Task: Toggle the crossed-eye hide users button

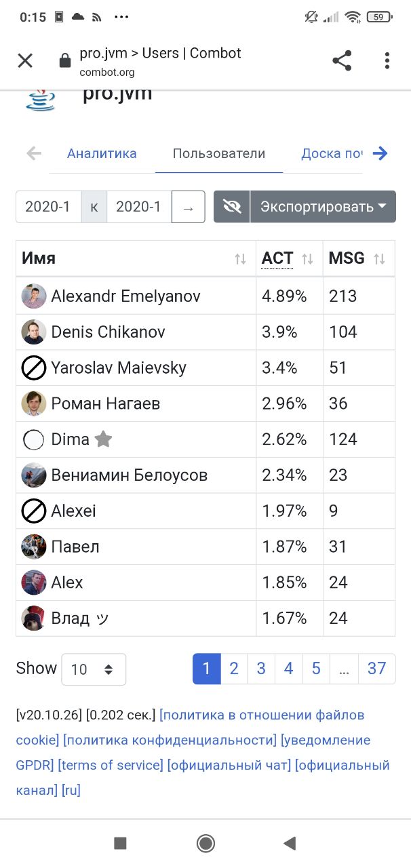Action: tap(232, 206)
